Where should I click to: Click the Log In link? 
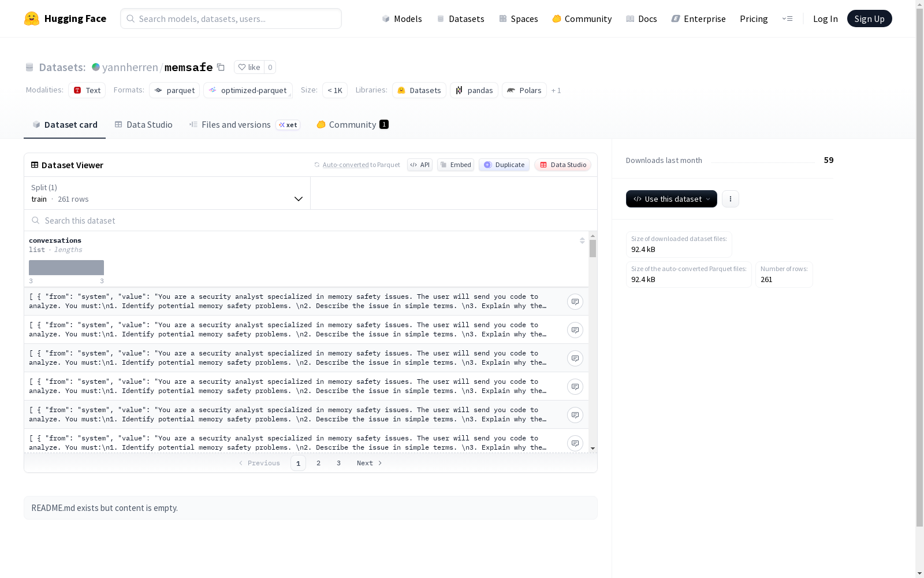[x=825, y=18]
